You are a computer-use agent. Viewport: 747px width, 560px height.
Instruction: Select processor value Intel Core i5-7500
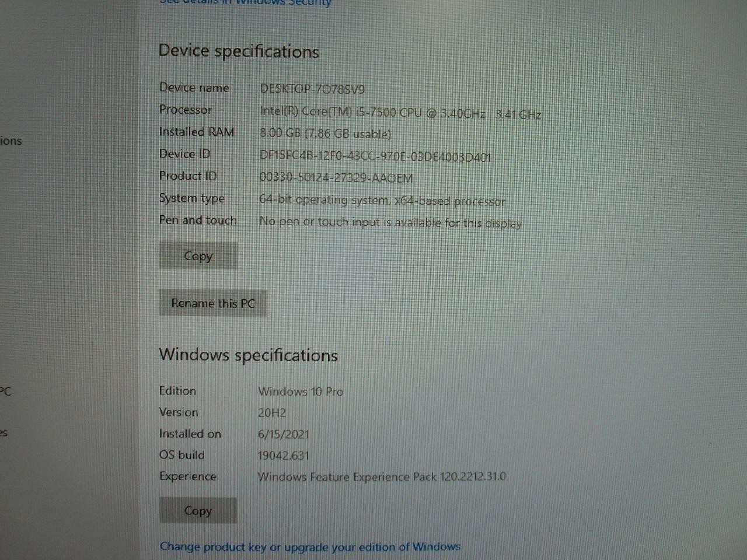(400, 113)
